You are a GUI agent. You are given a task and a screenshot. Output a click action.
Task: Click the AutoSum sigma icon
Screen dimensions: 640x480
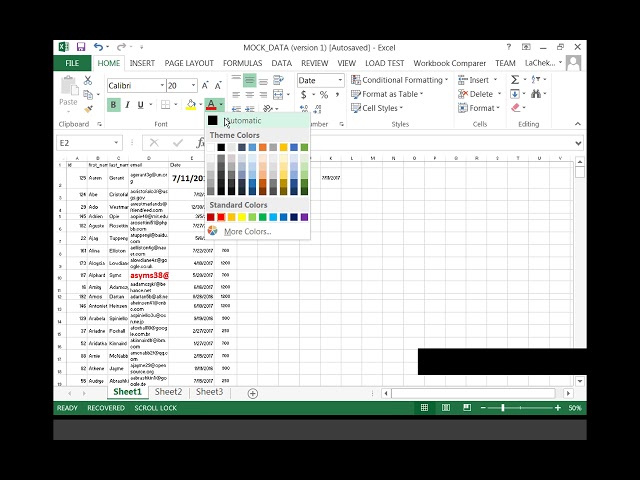515,80
